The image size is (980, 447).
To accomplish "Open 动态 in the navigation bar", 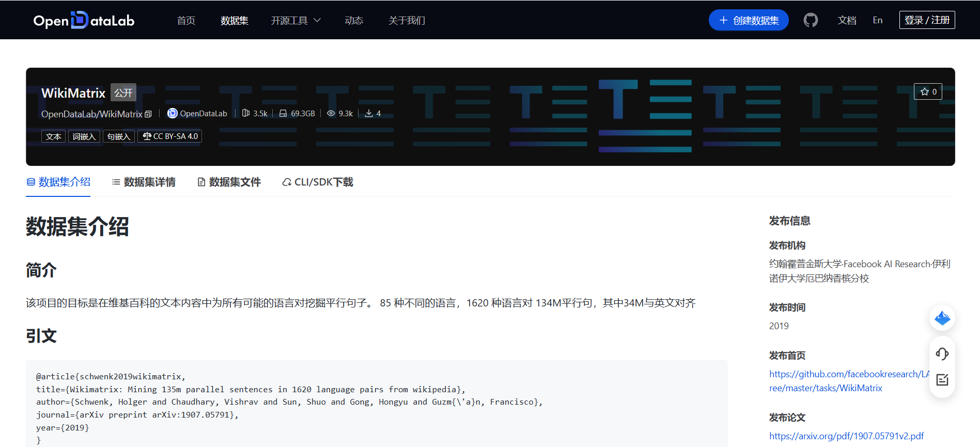I will [354, 20].
